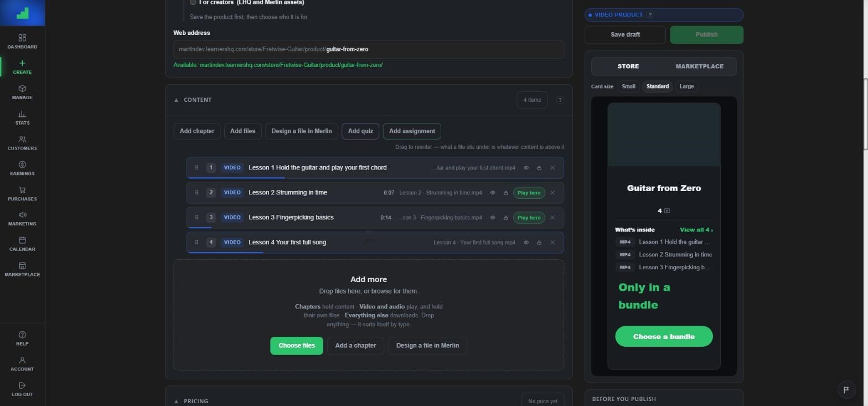Click the Web address input field
This screenshot has width=868, height=406.
369,49
